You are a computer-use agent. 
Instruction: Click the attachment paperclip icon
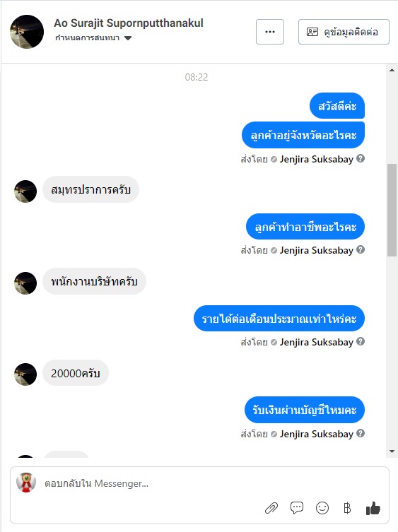coord(271,508)
